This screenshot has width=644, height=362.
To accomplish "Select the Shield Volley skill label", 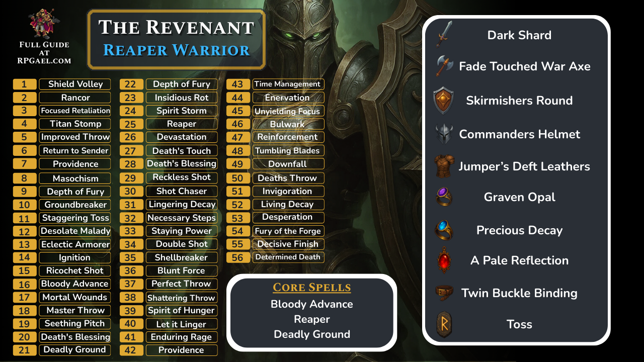I will coord(75,84).
